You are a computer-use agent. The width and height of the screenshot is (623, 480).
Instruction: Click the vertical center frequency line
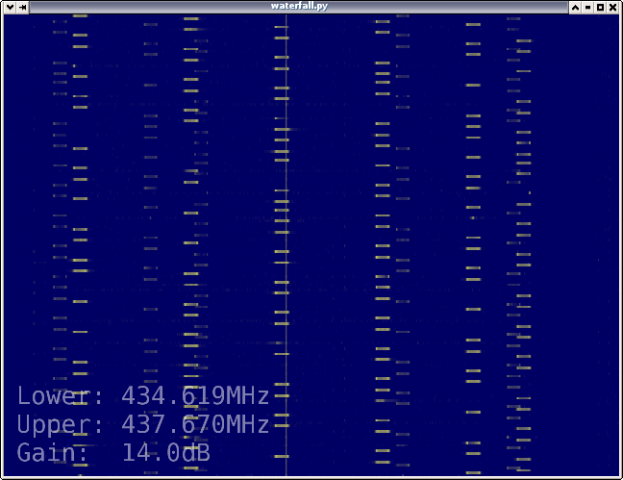tap(286, 245)
